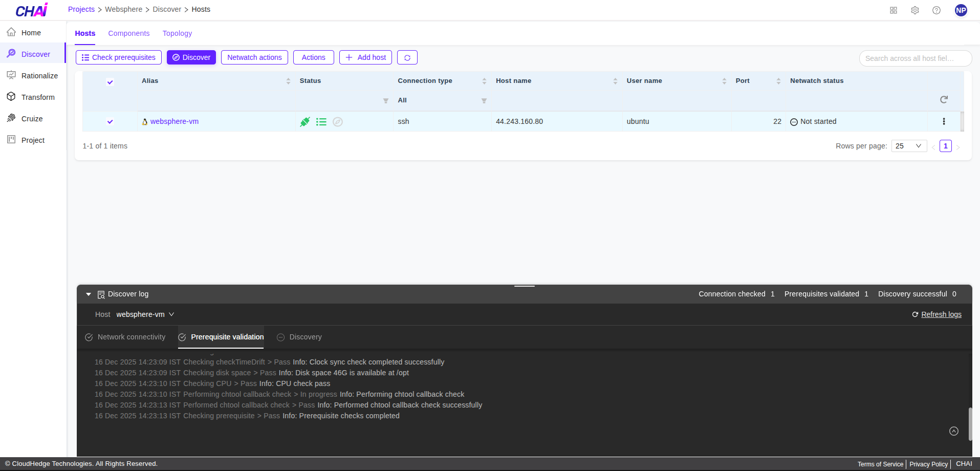Open Transform in the sidebar
The width and height of the screenshot is (980, 471).
pos(33,97)
